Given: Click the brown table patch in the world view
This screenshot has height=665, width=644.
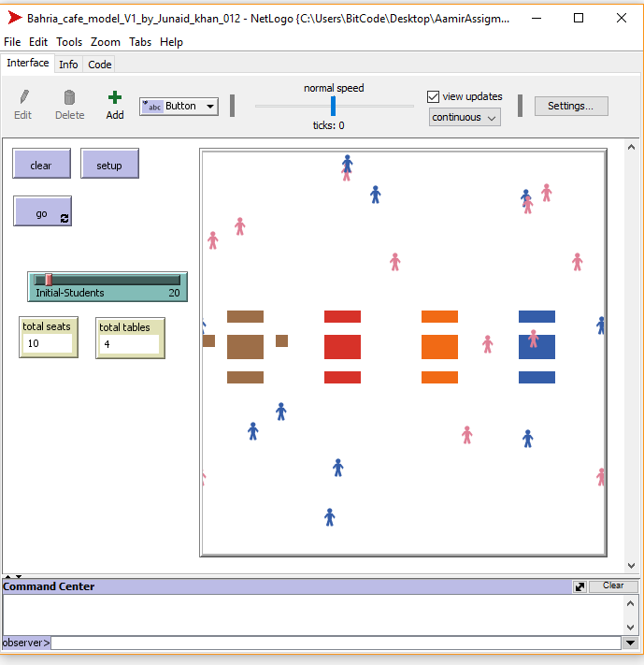Looking at the screenshot, I should pos(245,347).
